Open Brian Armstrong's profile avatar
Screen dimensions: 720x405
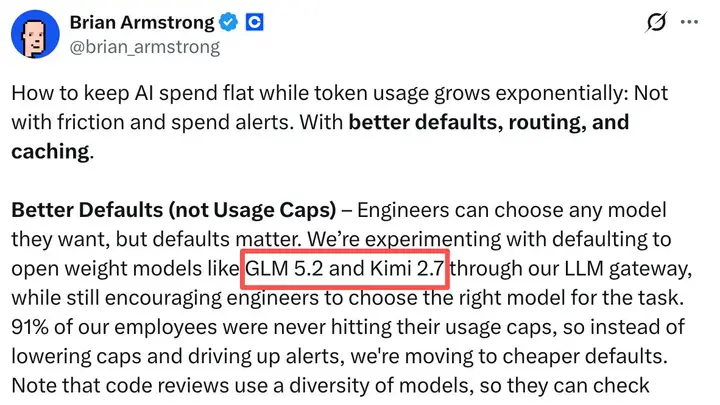pyautogui.click(x=35, y=34)
